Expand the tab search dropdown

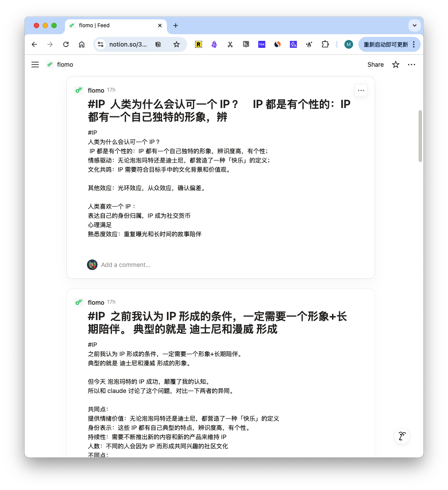pyautogui.click(x=415, y=25)
